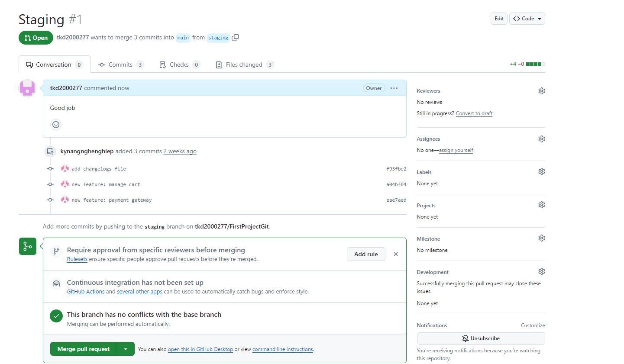624x364 pixels.
Task: Click the Convert to draft link
Action: coord(474,113)
